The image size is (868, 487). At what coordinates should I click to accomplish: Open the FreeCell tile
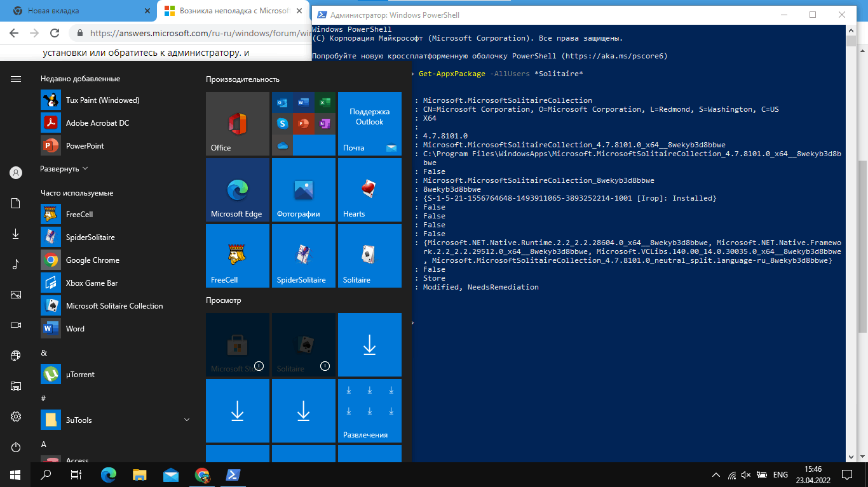[238, 256]
